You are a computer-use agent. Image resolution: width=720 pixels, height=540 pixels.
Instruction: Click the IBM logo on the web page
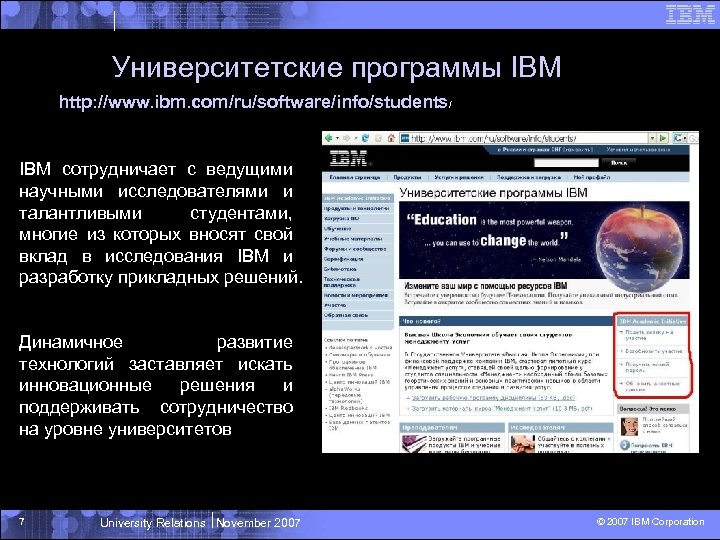click(349, 158)
